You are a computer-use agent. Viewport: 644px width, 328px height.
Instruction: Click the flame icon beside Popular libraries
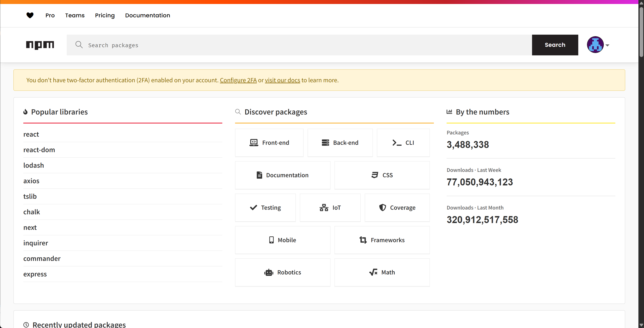coord(25,112)
